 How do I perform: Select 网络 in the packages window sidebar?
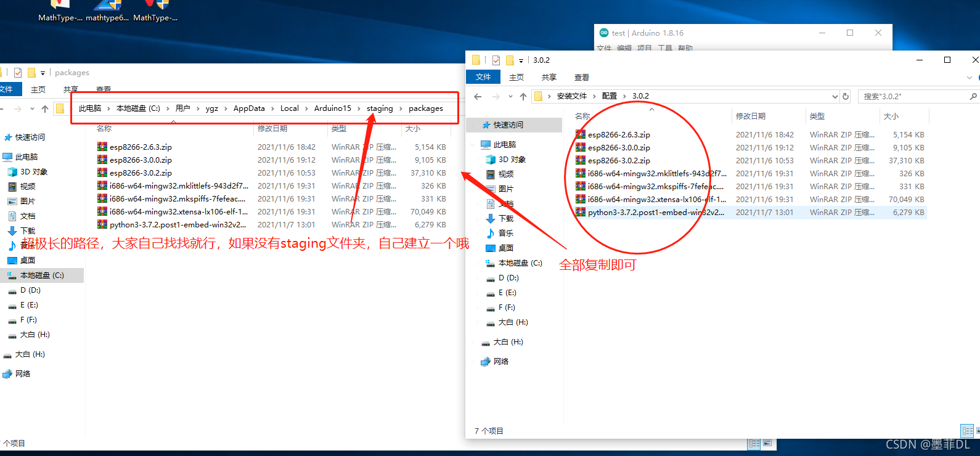coord(23,374)
